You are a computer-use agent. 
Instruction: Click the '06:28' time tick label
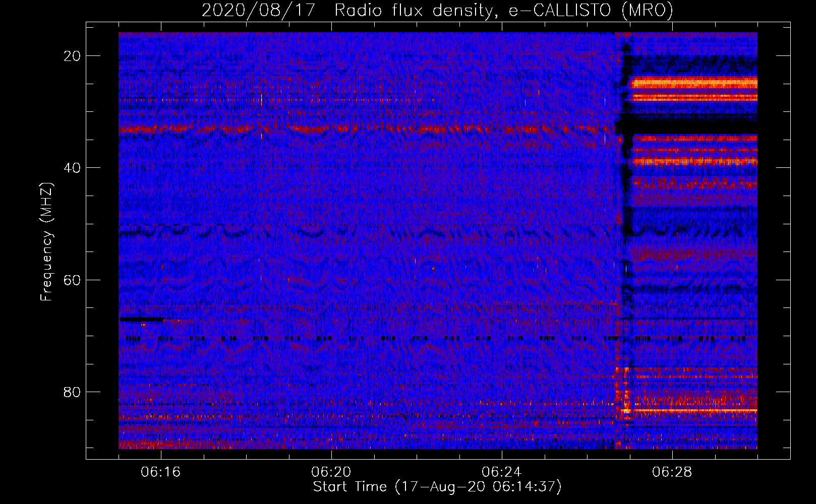pyautogui.click(x=672, y=472)
